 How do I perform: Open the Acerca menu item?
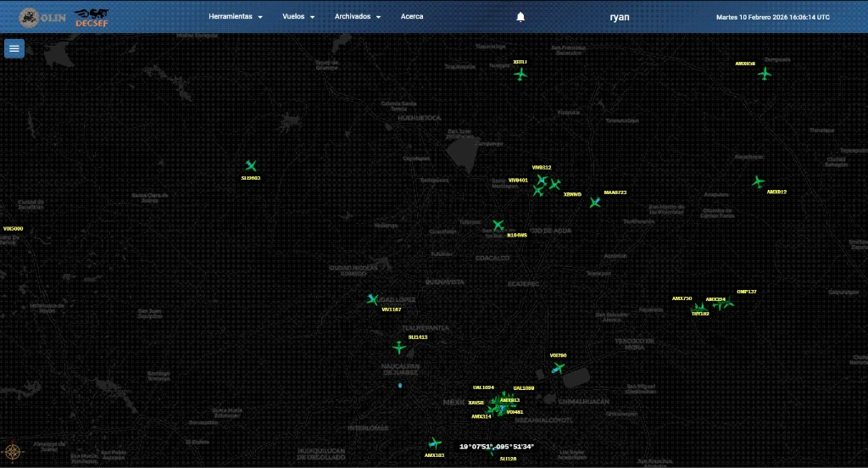tap(412, 17)
